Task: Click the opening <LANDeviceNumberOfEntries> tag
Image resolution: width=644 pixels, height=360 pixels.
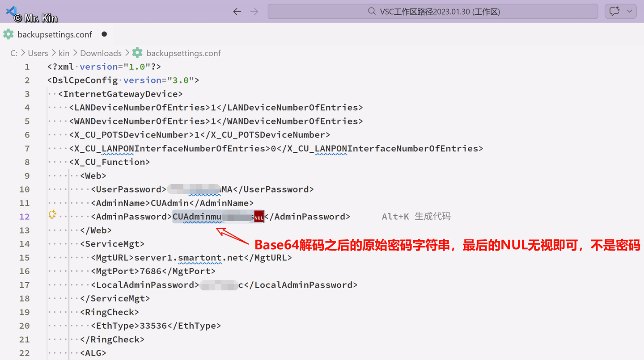Action: click(x=140, y=108)
